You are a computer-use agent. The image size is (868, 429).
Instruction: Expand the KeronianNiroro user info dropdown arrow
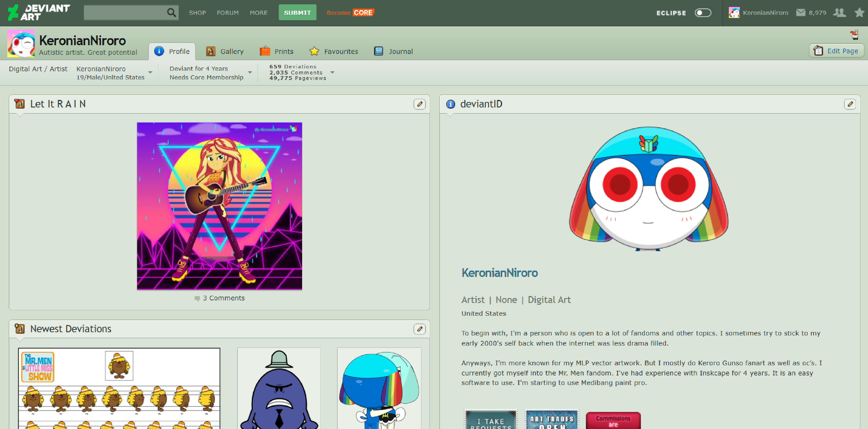[150, 72]
